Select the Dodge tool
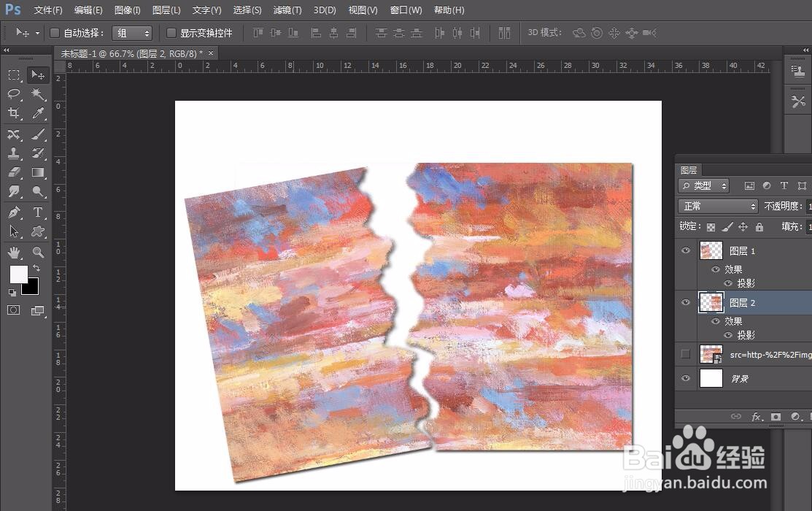This screenshot has height=511, width=812. click(38, 191)
